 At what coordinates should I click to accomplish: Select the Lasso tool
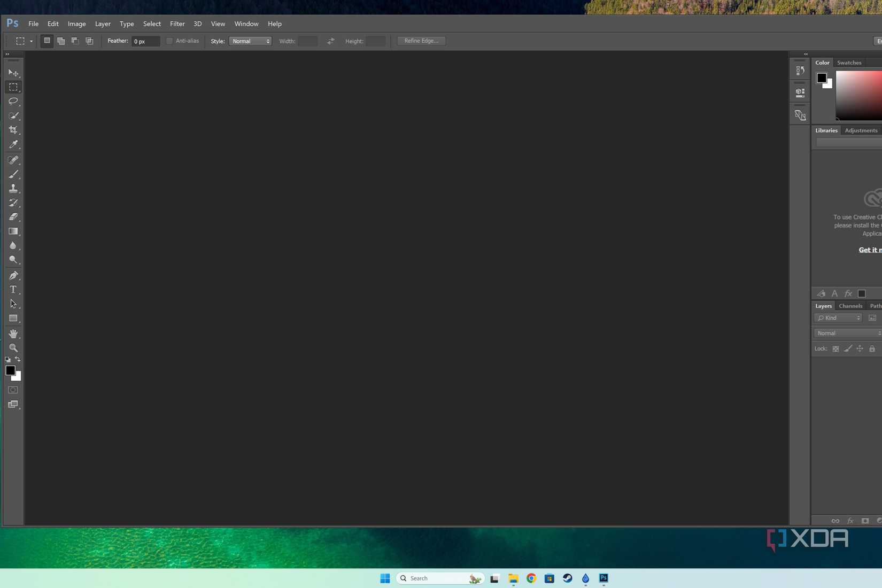[13, 102]
